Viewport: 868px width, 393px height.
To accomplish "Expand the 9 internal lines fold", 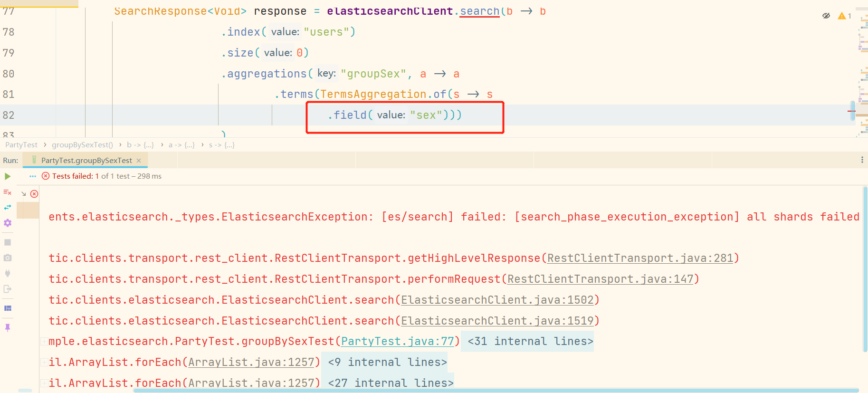I will pyautogui.click(x=387, y=362).
